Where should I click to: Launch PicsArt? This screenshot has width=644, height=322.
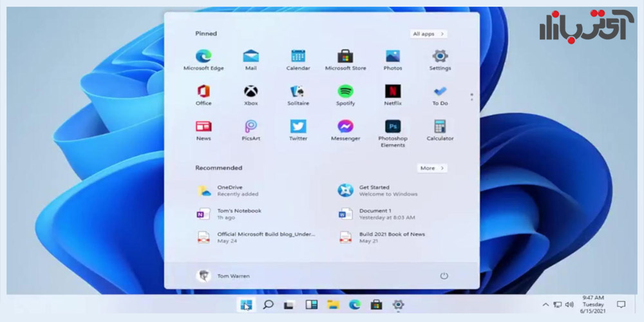[251, 131]
